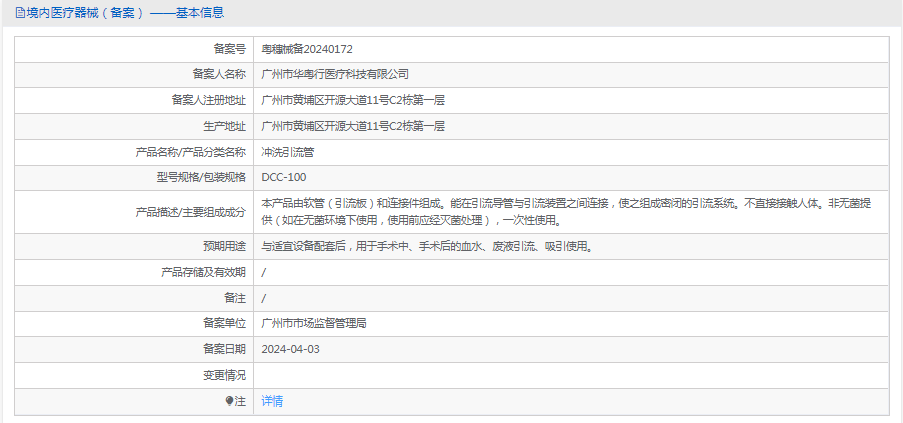The height and width of the screenshot is (423, 903).
Task: Click the 备案人注册地址 label cell
Action: [134, 100]
